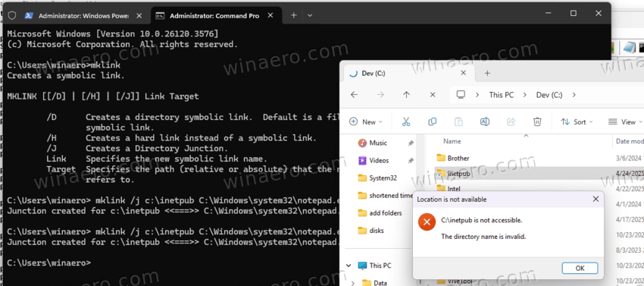
Task: Close the Windows PowerShell terminal tab
Action: (139, 16)
